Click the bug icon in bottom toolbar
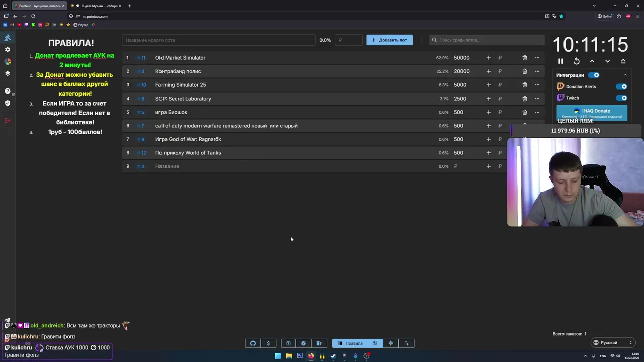Screen dimensions: 644x362 point(303,343)
